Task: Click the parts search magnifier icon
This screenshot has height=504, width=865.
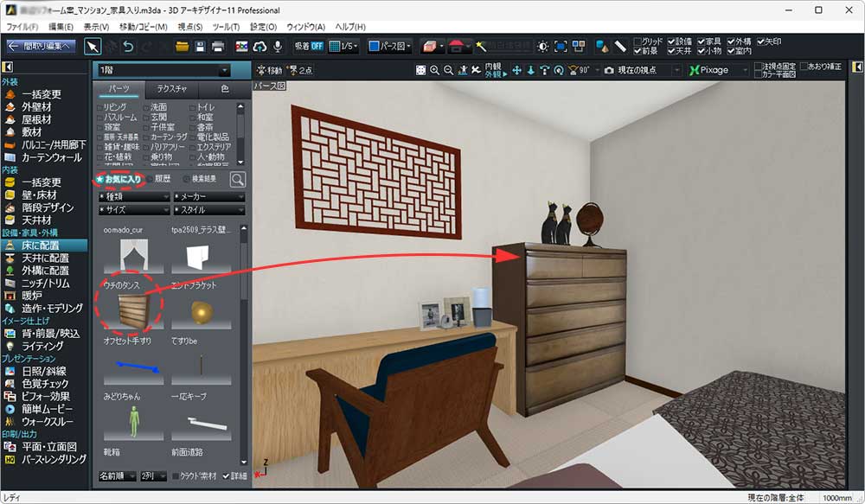Action: (x=236, y=180)
